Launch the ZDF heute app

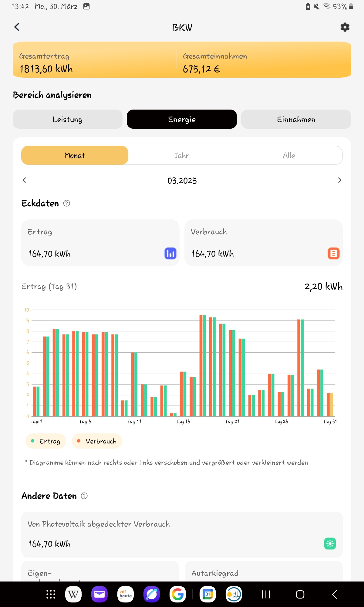[125, 594]
